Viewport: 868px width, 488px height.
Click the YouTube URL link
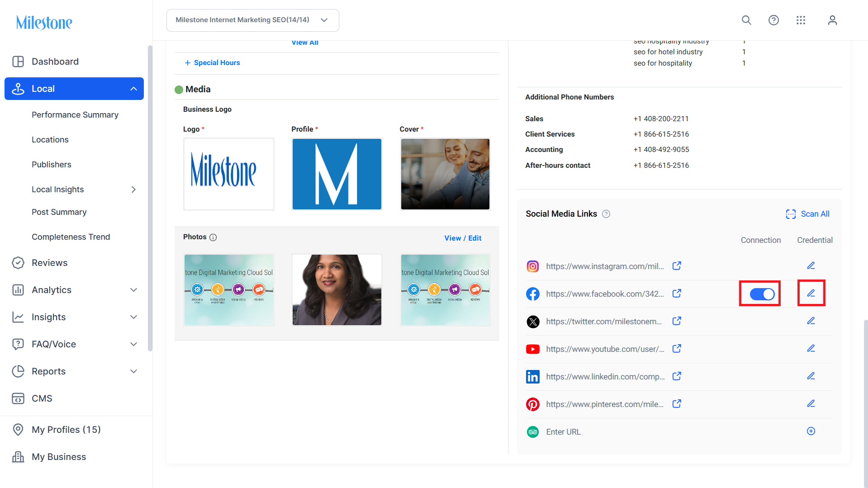(x=605, y=349)
